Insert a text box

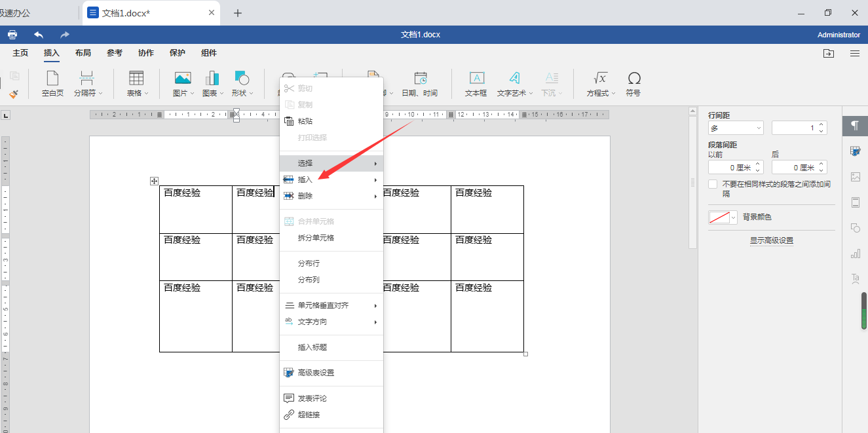pyautogui.click(x=476, y=84)
